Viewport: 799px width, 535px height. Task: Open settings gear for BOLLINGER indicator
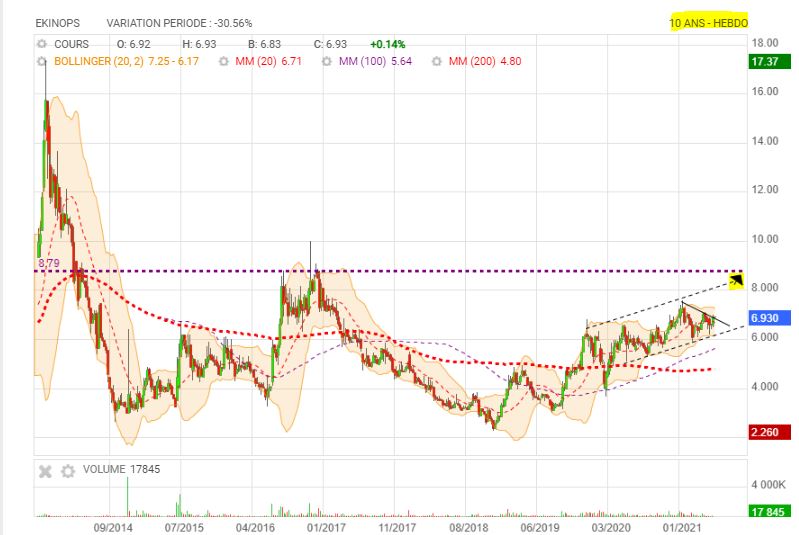pyautogui.click(x=42, y=62)
